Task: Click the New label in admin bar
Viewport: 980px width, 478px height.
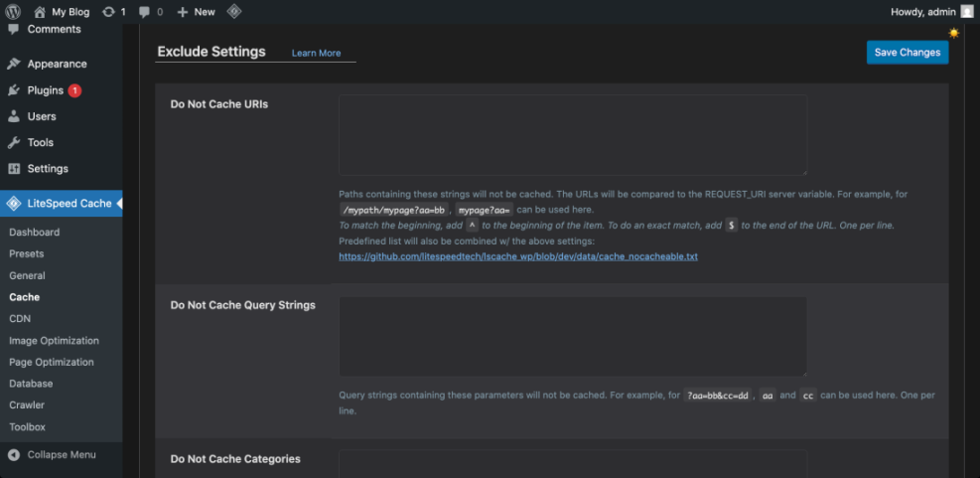Action: pyautogui.click(x=205, y=12)
